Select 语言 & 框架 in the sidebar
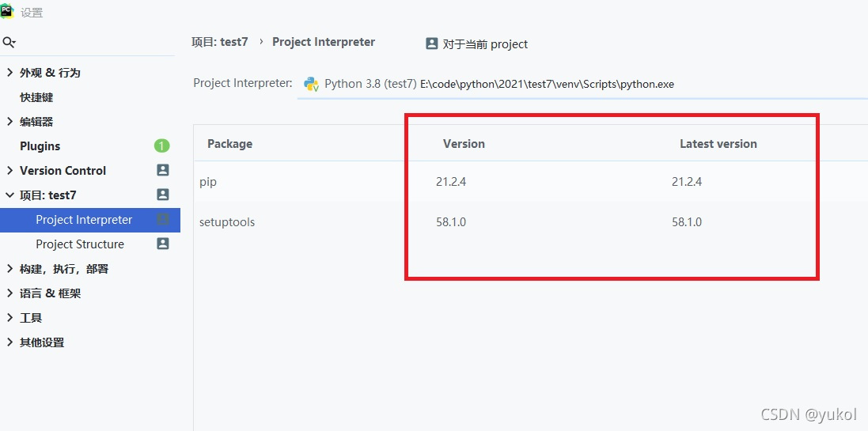 (51, 293)
